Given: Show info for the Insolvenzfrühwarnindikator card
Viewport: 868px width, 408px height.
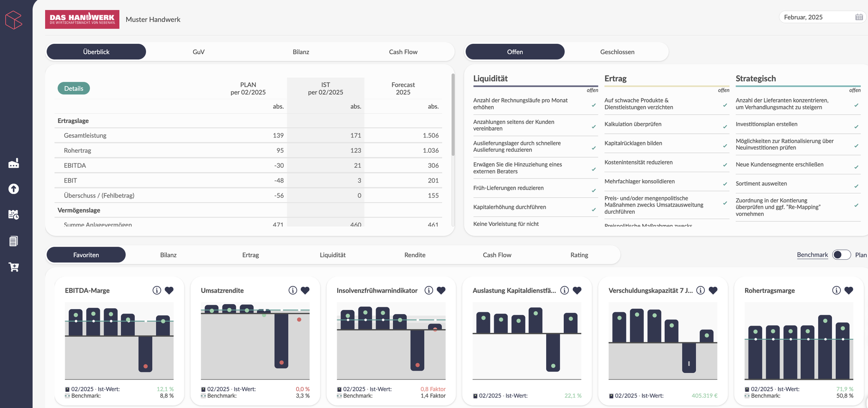Looking at the screenshot, I should pyautogui.click(x=429, y=291).
